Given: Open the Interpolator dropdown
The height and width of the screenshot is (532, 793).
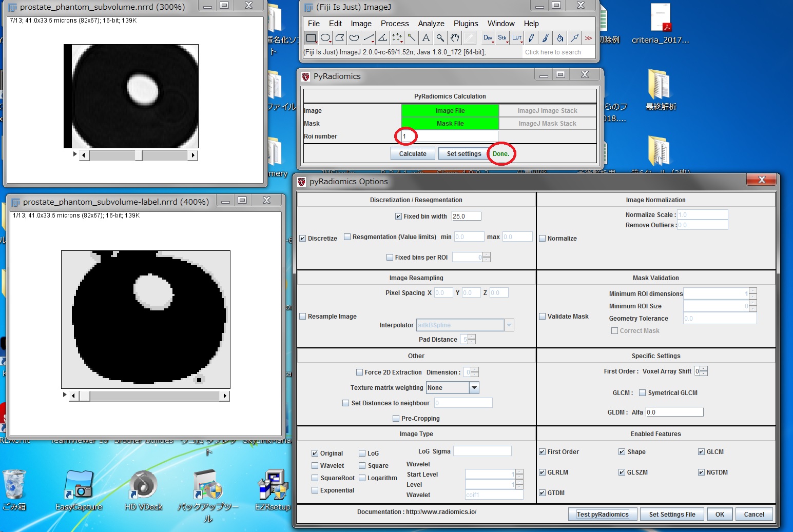Looking at the screenshot, I should (509, 325).
